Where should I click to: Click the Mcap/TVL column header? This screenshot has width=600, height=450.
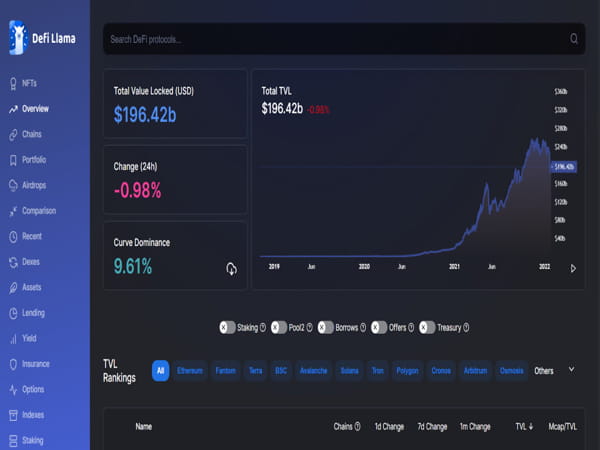coord(562,427)
